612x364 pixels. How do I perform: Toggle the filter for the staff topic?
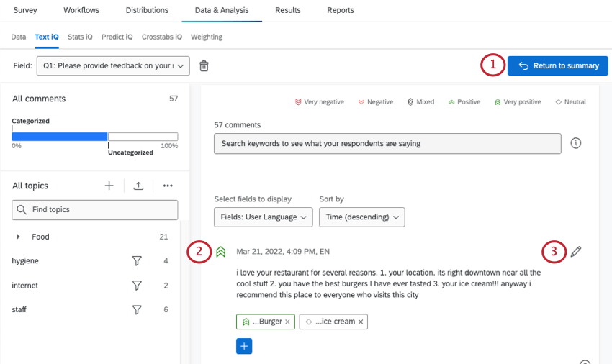(x=137, y=310)
